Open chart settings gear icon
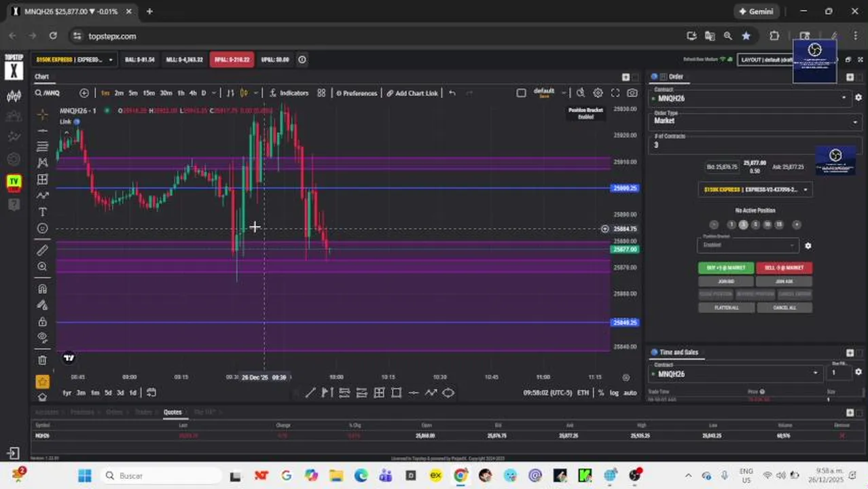 pyautogui.click(x=598, y=93)
